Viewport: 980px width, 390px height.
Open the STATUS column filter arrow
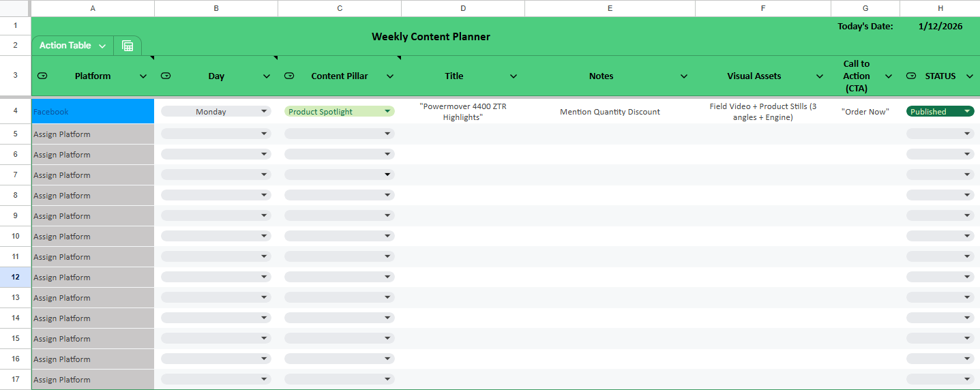click(970, 76)
